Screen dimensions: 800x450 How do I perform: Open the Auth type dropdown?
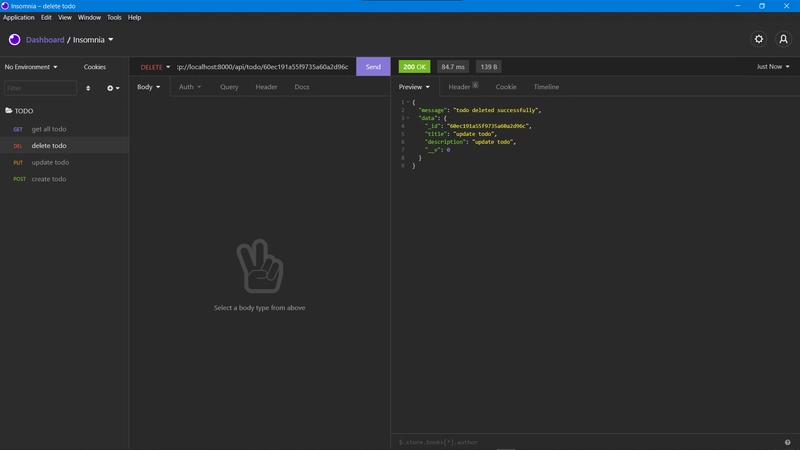pos(190,87)
